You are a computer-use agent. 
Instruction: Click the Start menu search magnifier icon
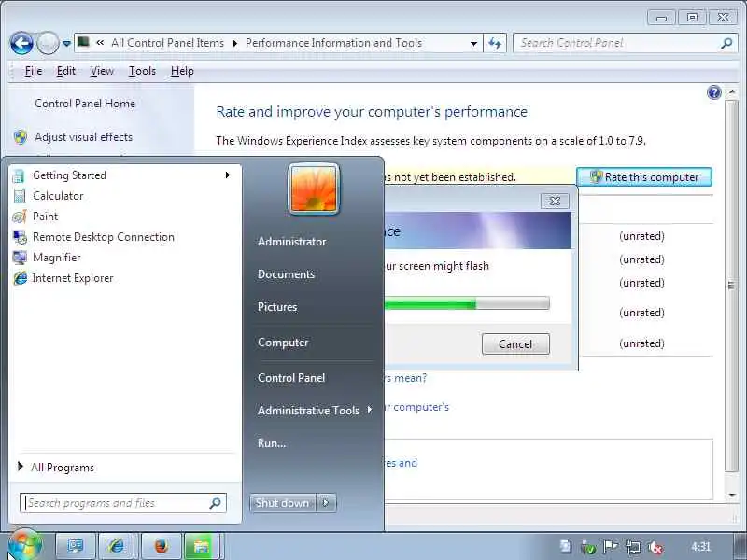click(215, 503)
